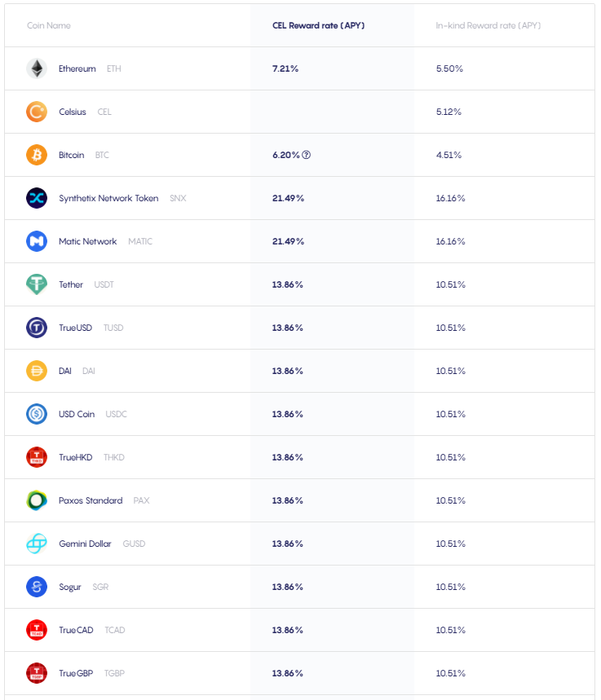
Task: Click the Synthetix Network Token icon
Action: pos(37,198)
